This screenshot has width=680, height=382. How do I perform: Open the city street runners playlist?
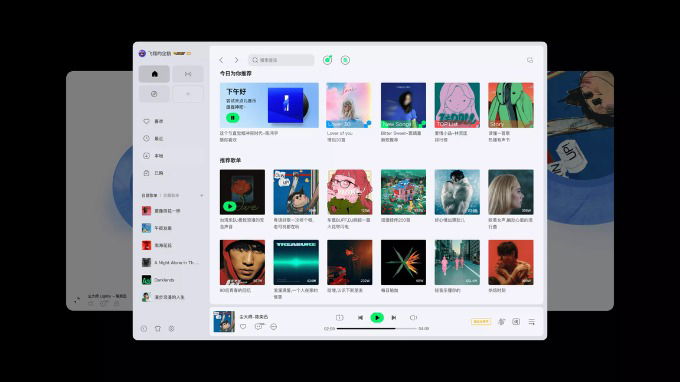[457, 262]
